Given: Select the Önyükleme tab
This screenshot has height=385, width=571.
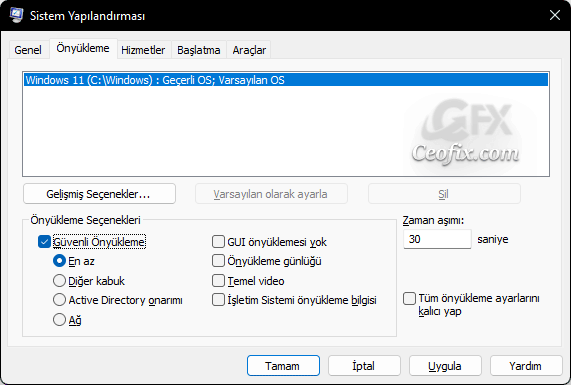Looking at the screenshot, I should [83, 48].
